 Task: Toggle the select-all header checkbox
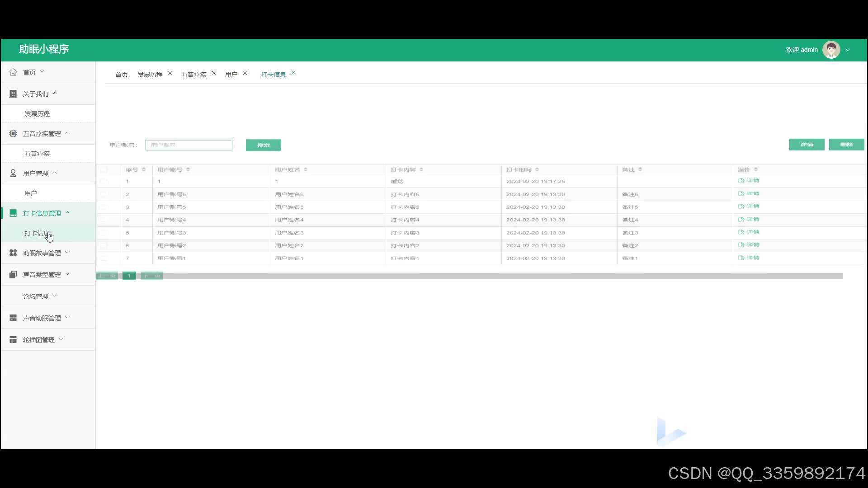(x=104, y=169)
